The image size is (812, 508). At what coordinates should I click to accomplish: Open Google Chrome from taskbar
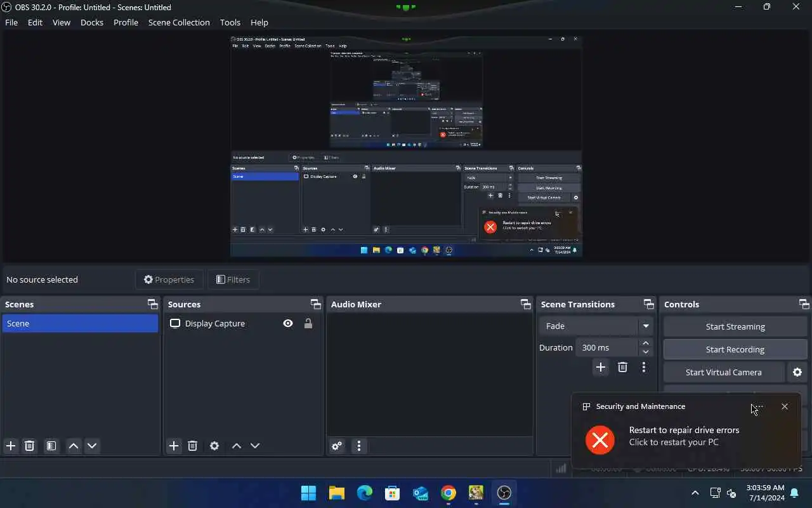click(449, 493)
